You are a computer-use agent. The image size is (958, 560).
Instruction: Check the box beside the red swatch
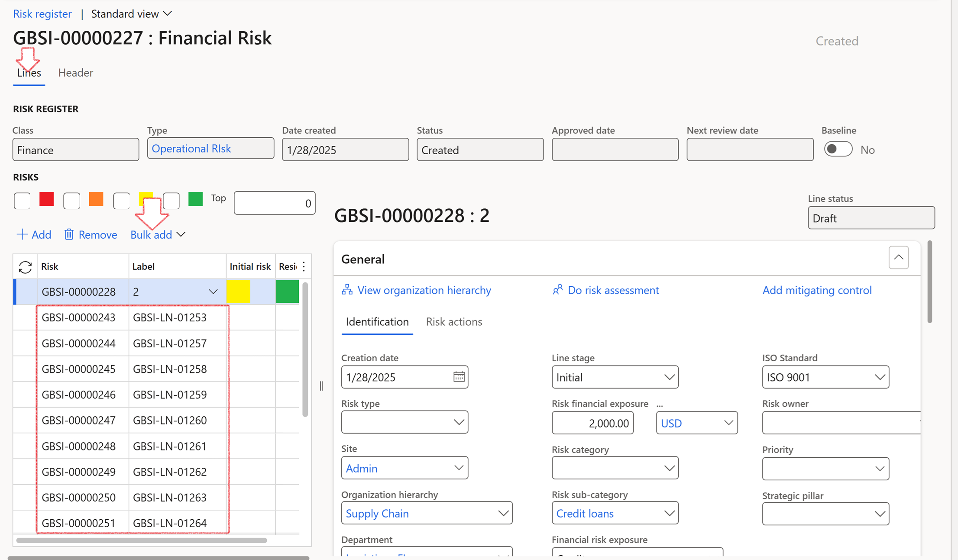(x=22, y=201)
